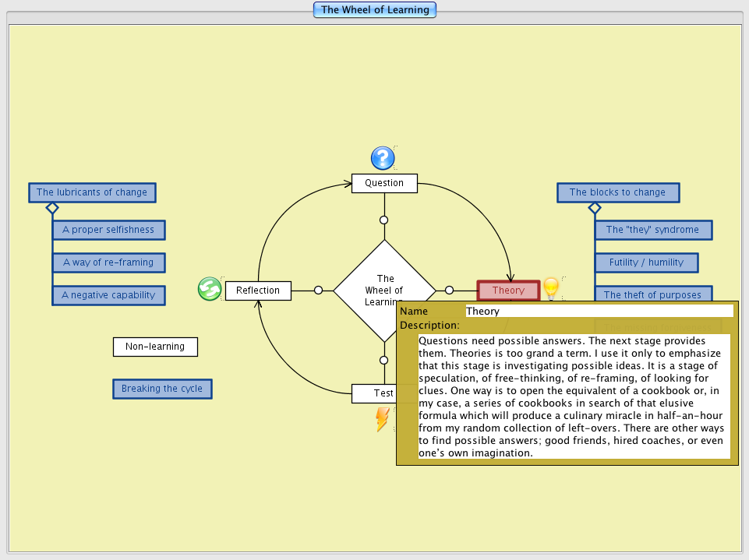Click the Name field containing 'Theory'

(x=599, y=311)
